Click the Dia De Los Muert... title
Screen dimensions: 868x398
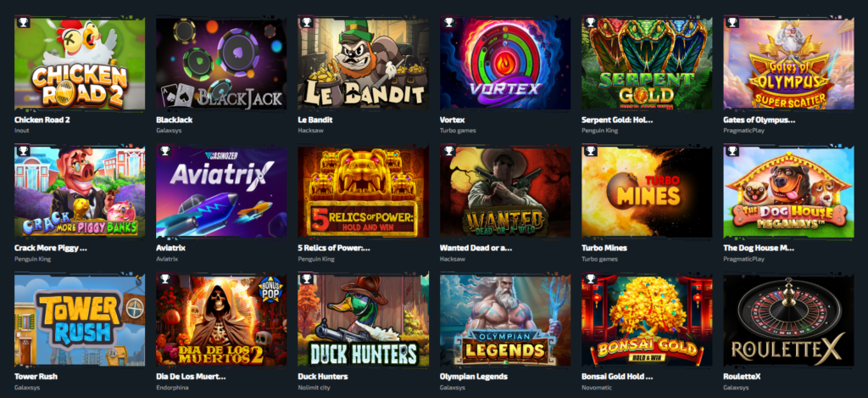191,377
